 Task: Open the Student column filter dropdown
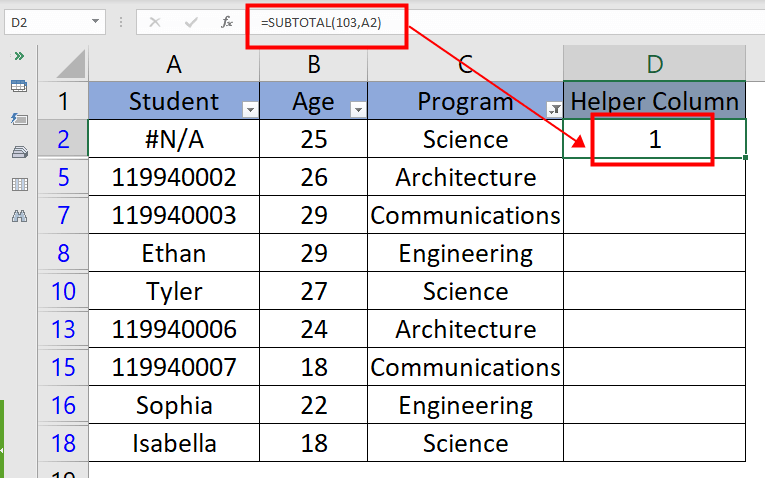[249, 108]
